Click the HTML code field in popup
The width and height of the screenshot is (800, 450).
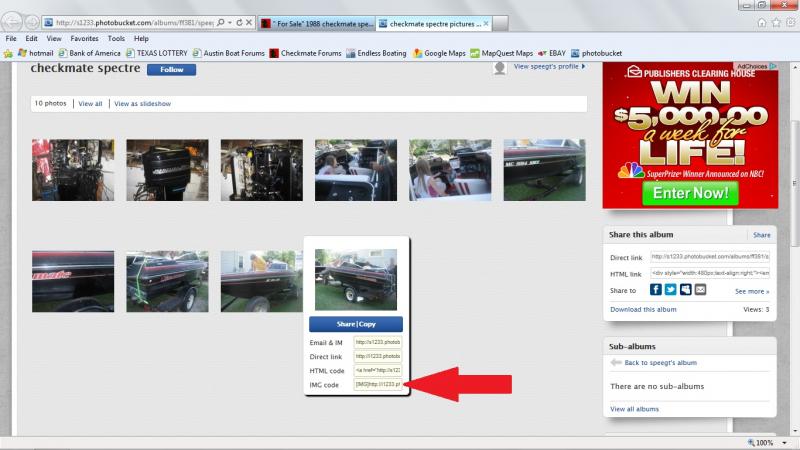378,370
